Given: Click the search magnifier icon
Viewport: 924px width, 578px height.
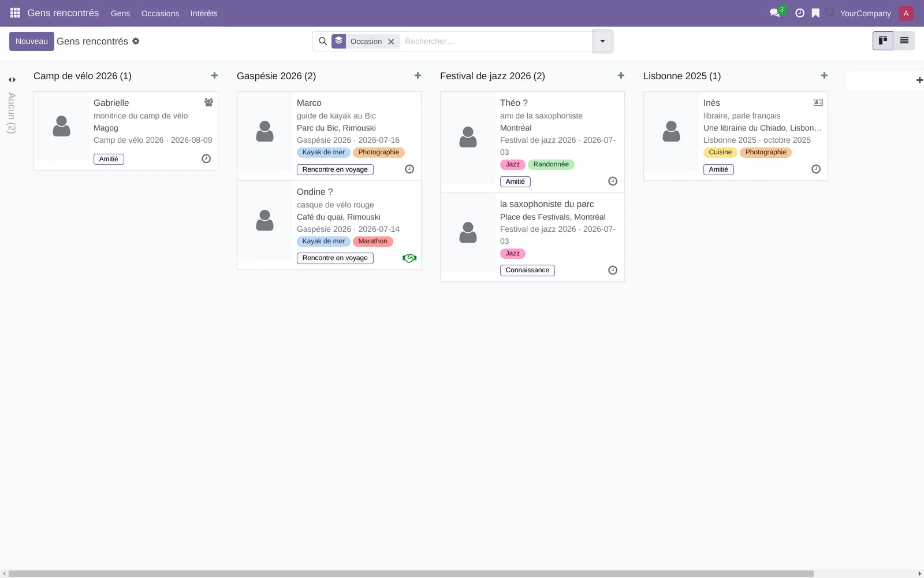Looking at the screenshot, I should point(323,41).
